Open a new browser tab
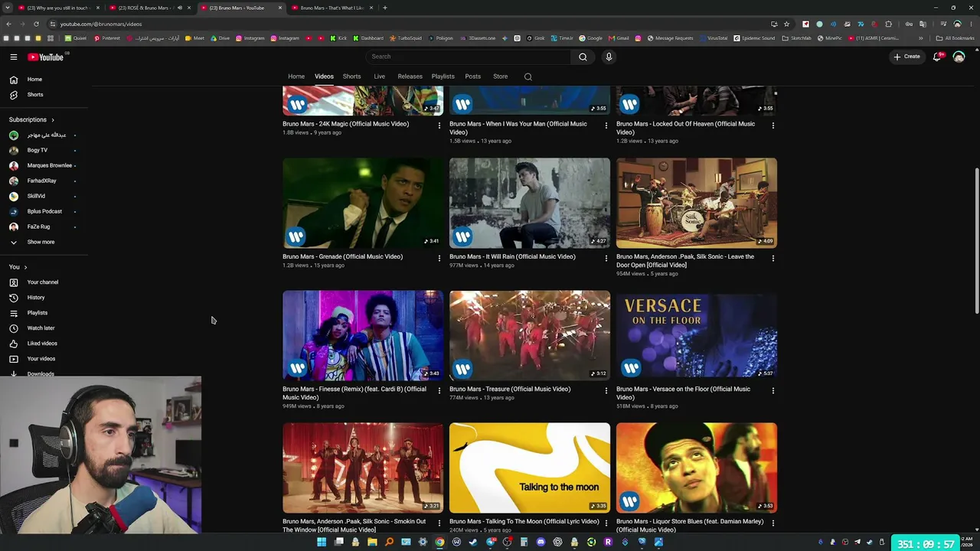Screen dimensions: 980x551 (x=384, y=8)
